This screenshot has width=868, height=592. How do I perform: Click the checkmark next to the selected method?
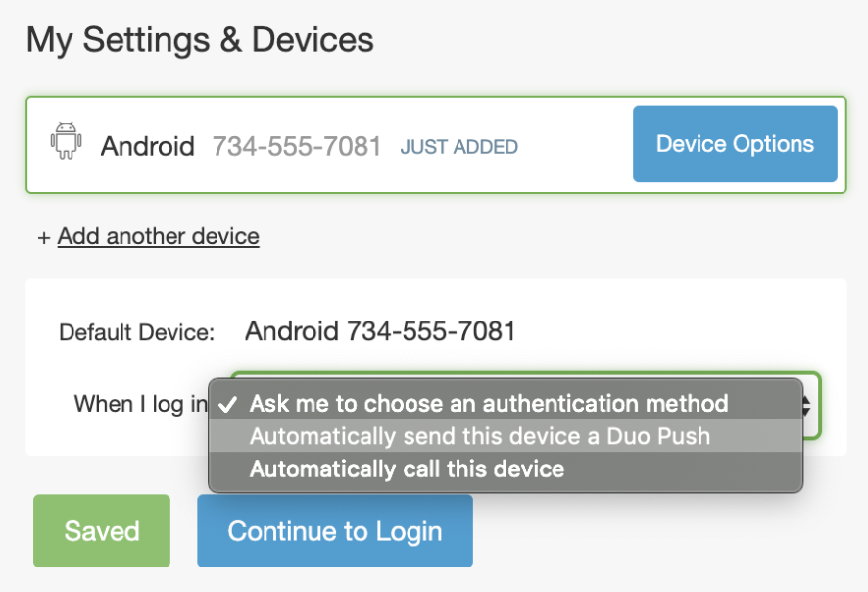tap(230, 403)
